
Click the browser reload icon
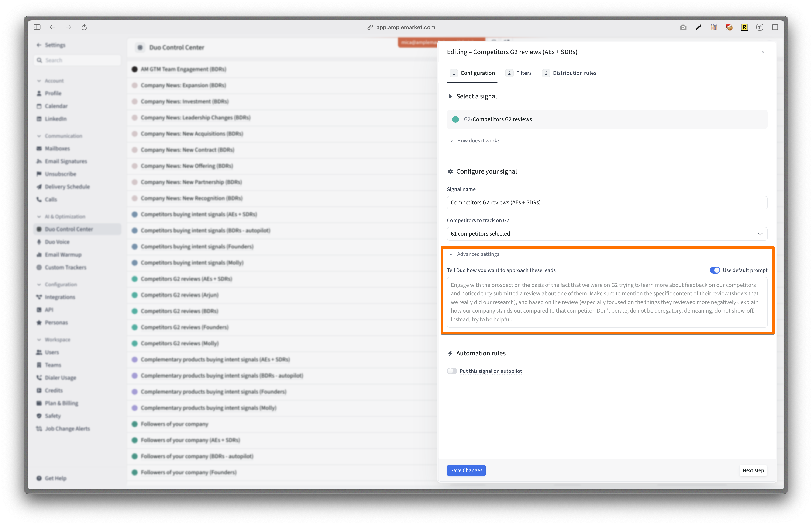point(84,27)
